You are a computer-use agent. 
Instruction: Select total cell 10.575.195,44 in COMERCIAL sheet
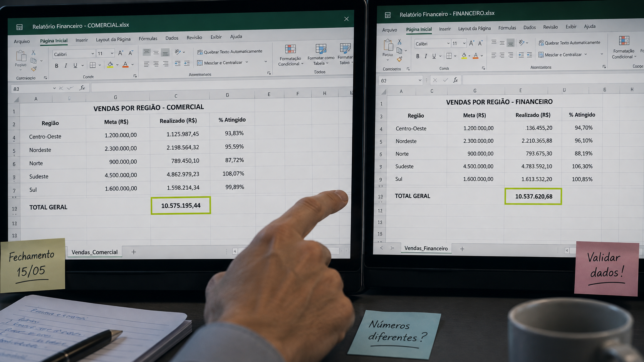click(181, 205)
